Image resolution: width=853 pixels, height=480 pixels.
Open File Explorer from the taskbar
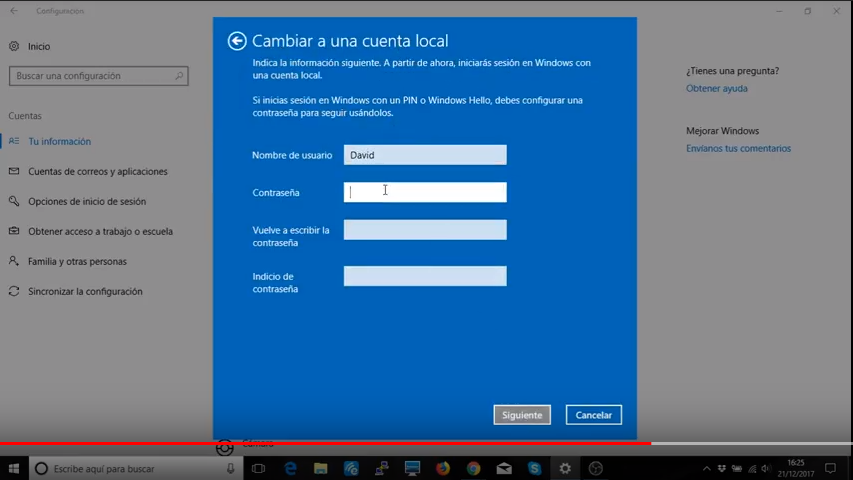[320, 468]
